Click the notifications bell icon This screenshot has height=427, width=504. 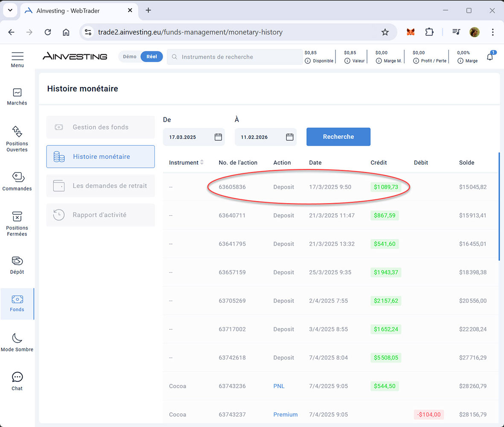click(489, 57)
